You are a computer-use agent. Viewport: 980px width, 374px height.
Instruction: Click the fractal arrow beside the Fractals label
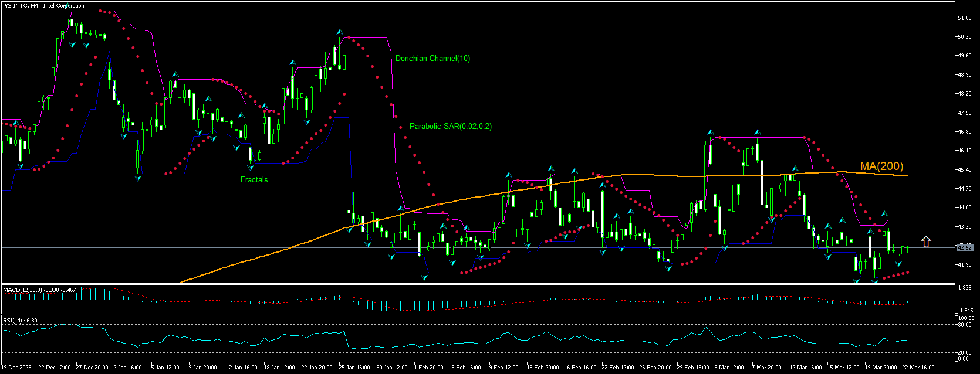(250, 168)
